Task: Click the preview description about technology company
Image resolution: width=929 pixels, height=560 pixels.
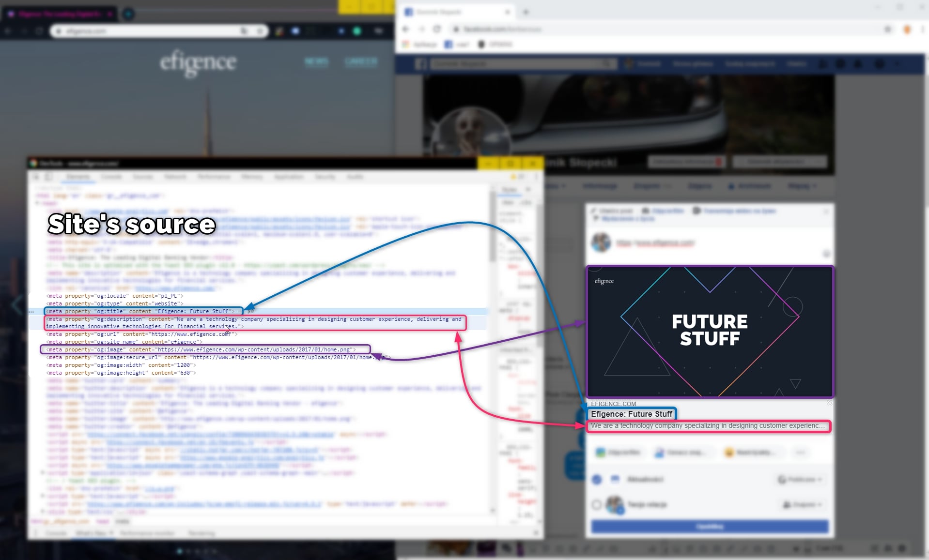Action: (708, 426)
